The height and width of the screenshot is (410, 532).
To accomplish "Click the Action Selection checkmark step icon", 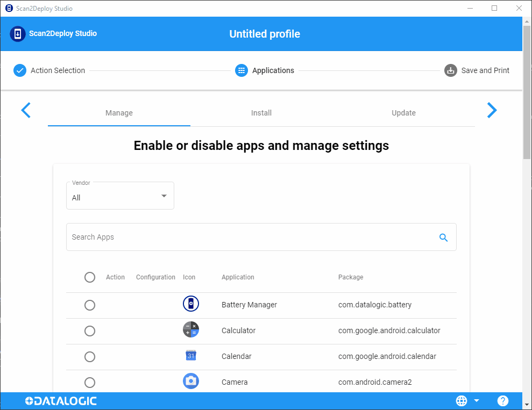I will tap(20, 70).
